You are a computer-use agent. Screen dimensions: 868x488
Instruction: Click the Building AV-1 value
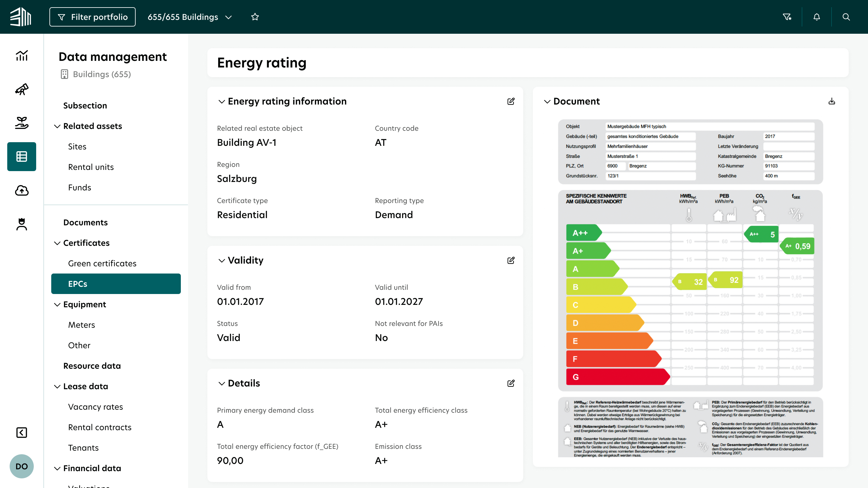coord(247,142)
